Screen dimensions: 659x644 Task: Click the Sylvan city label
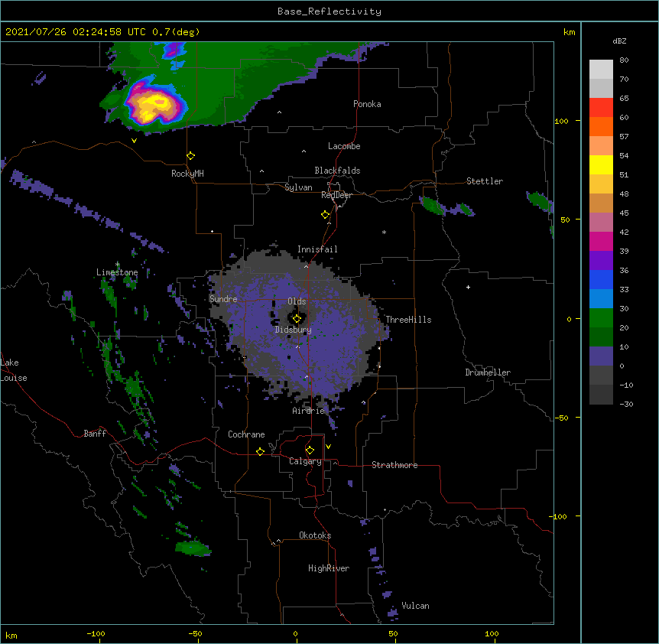tap(298, 187)
